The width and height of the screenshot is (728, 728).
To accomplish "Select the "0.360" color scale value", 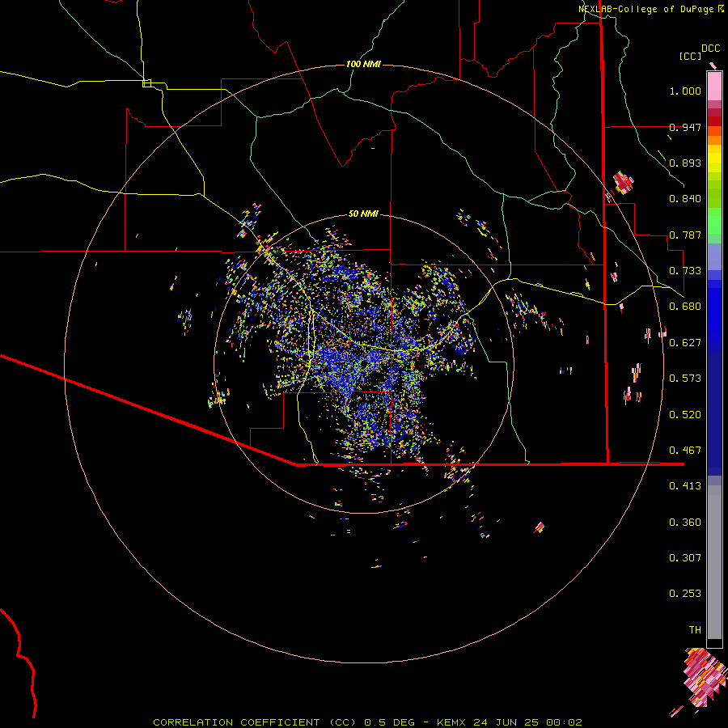I will pos(685,523).
